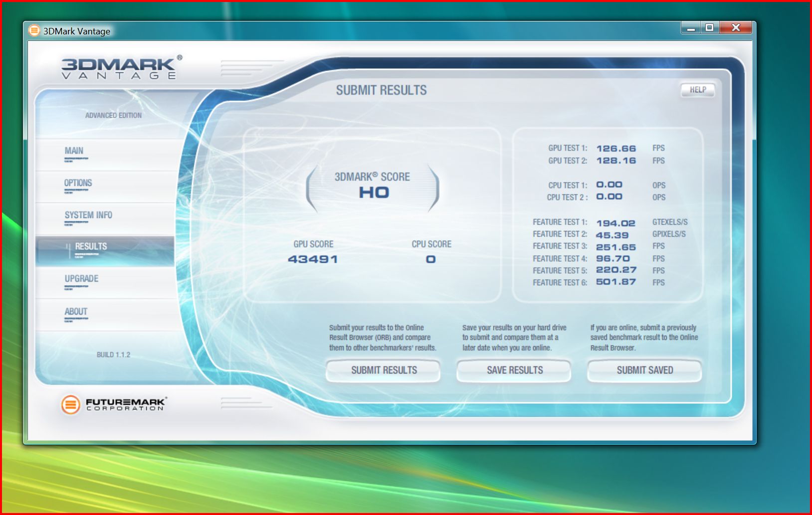The height and width of the screenshot is (515, 812).
Task: Click the 3DMark score value HO
Action: tap(374, 192)
